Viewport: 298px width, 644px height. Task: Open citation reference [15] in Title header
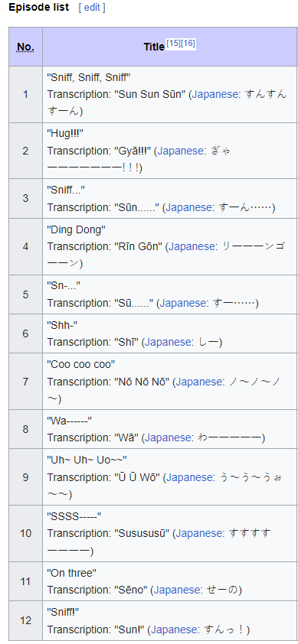click(173, 43)
